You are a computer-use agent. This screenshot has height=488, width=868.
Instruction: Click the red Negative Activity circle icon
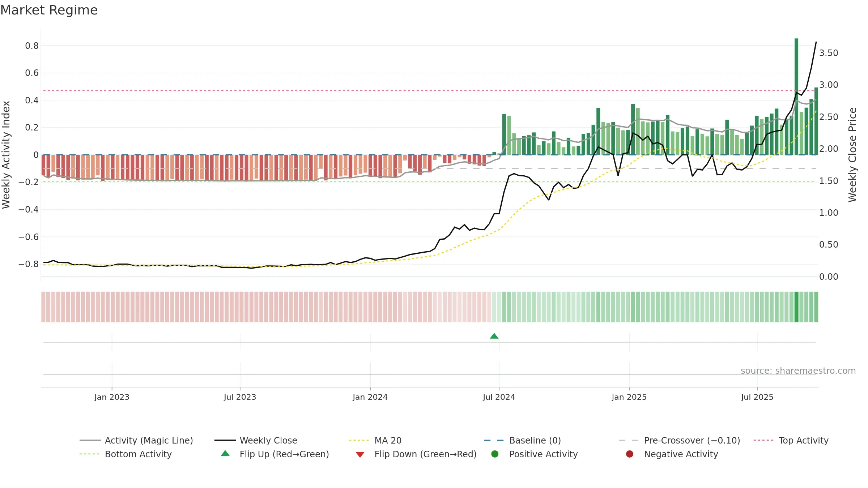[x=630, y=454]
